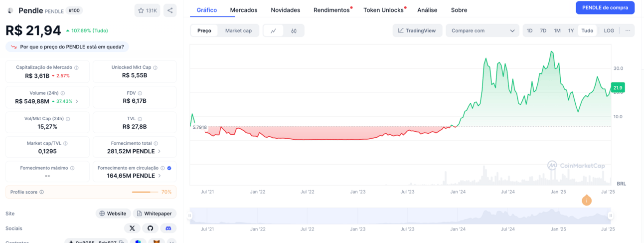Click the verified badge on circulating supply

(x=169, y=168)
